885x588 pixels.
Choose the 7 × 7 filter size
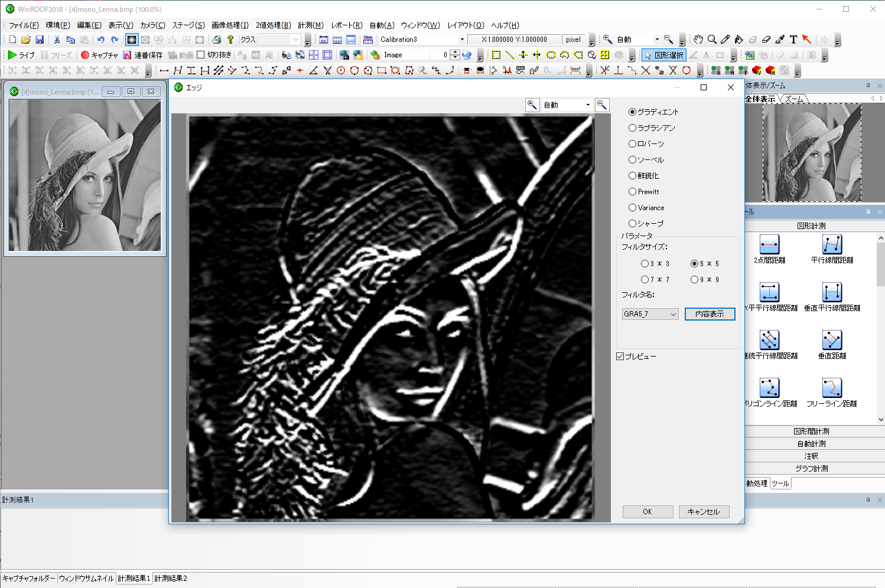645,279
